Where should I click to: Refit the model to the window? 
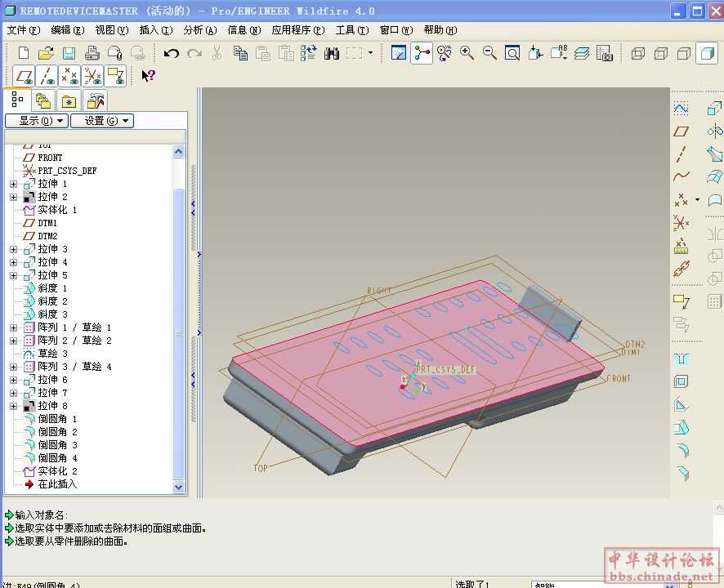tap(512, 53)
